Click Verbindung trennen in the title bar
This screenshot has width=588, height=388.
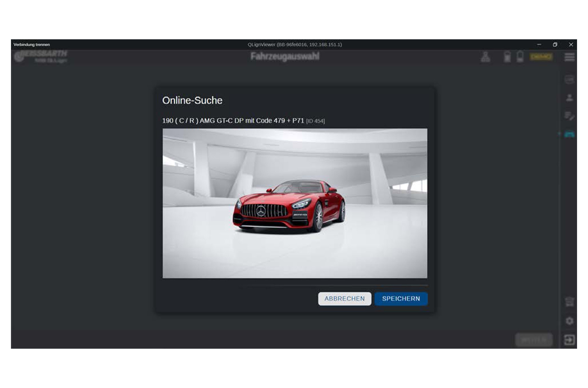32,44
